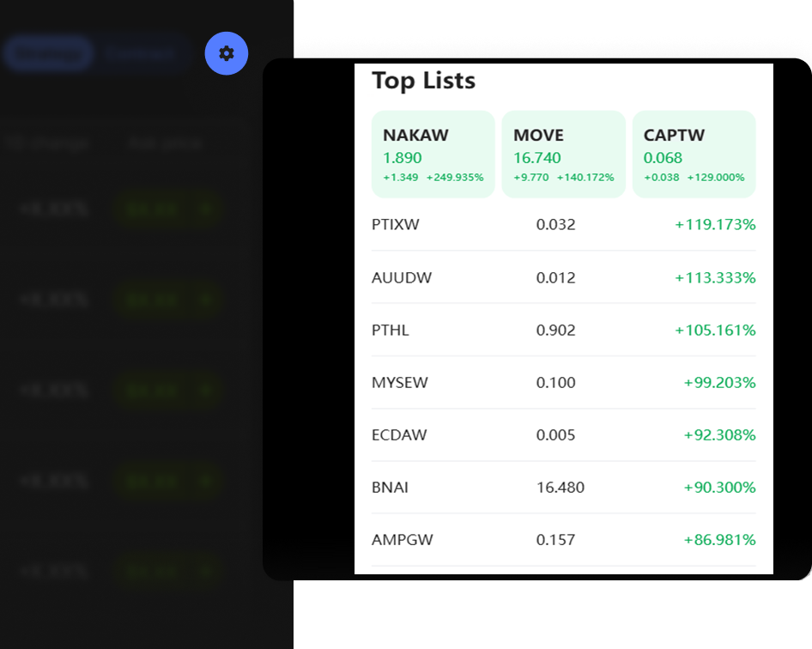
Task: Select the AMPGW ticker symbol
Action: tap(402, 540)
